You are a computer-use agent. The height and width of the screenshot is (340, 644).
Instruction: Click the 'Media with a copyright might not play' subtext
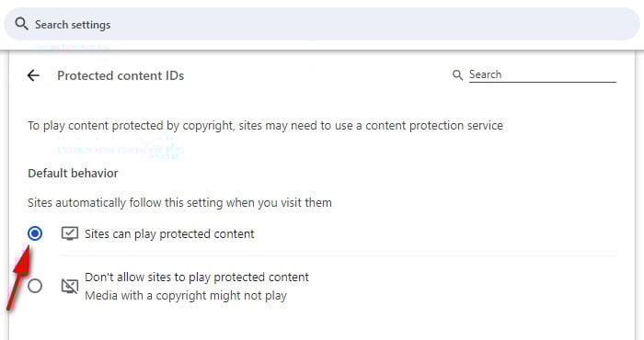pyautogui.click(x=186, y=296)
